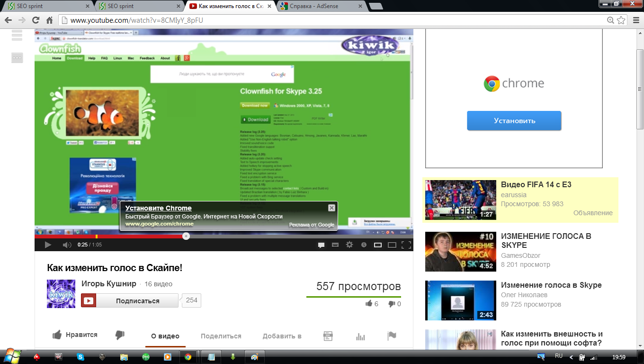644x364 pixels.
Task: Open 'Как изменить внешность и голос' video
Action: click(x=552, y=338)
